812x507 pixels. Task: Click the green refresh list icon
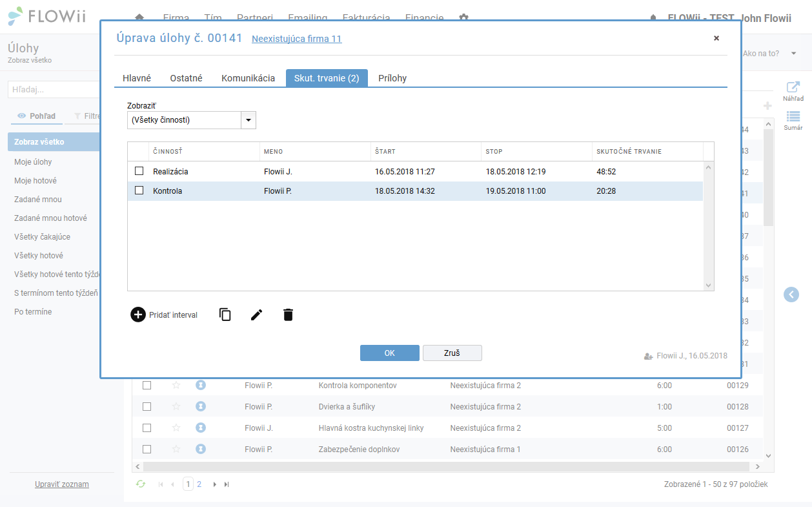pos(141,484)
